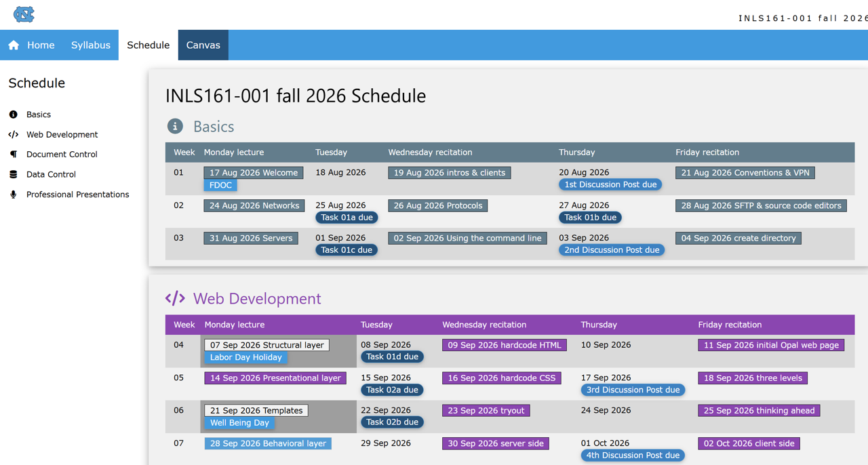Screen dimensions: 868x465
Task: Open 28 Sep 2026 Behavioral layer
Action: click(268, 444)
